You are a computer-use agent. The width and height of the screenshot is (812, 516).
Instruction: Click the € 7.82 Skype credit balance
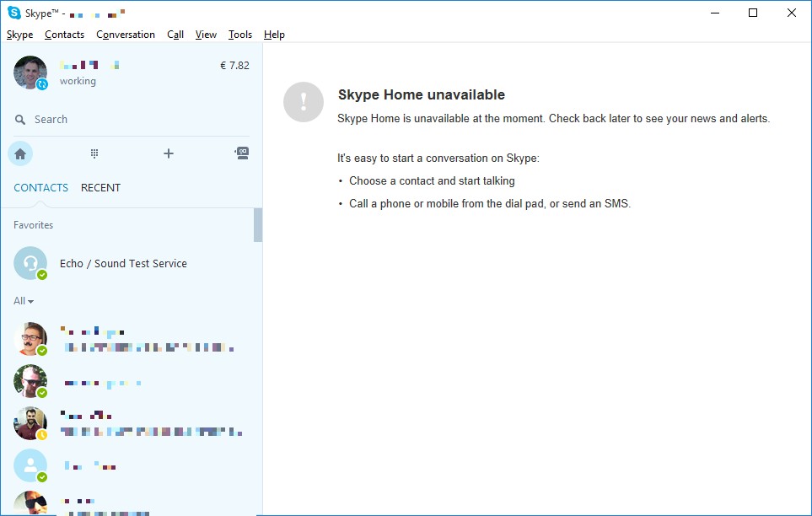point(234,65)
